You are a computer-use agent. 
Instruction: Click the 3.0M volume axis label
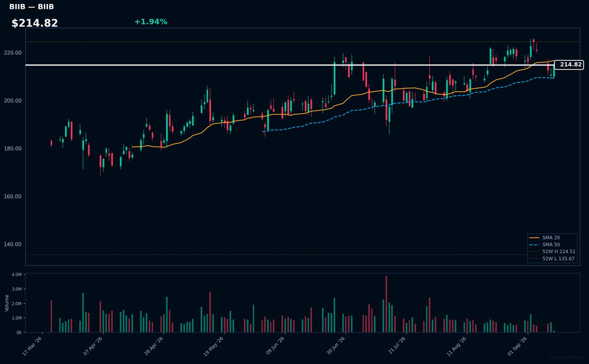[17, 289]
